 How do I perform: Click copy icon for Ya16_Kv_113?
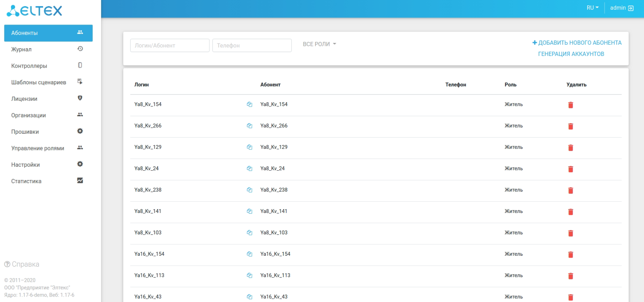point(249,276)
